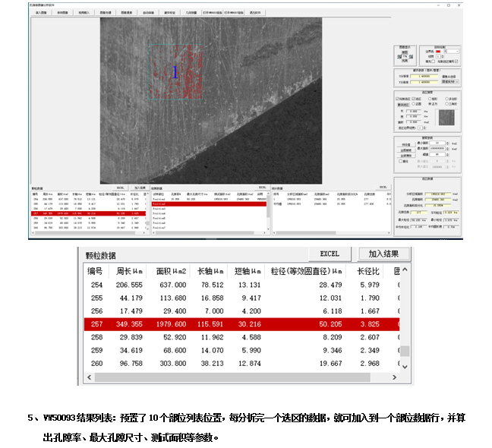The width and height of the screenshot is (492, 448).
Task: Click the 装入图像 load image toolbar button
Action: tap(40, 13)
